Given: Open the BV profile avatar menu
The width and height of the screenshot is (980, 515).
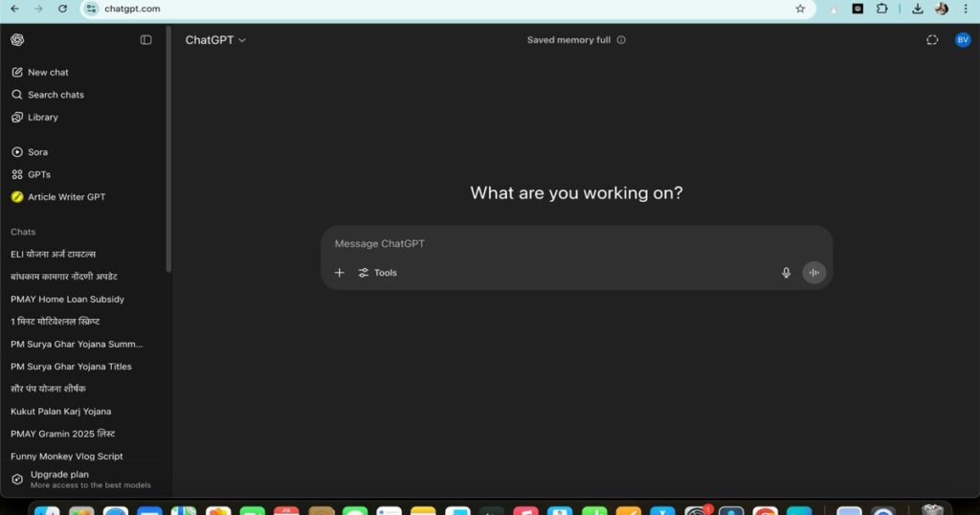Looking at the screenshot, I should pos(963,40).
